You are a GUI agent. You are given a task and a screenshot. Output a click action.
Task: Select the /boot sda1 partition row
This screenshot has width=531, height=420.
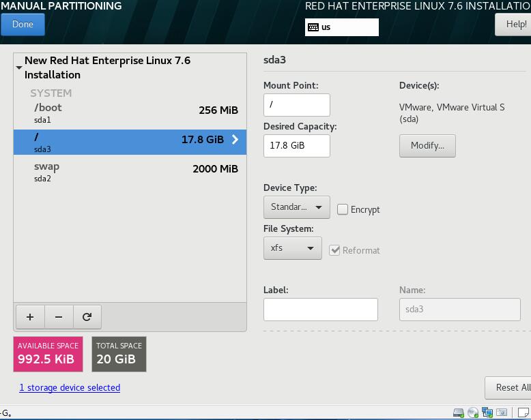coord(130,113)
